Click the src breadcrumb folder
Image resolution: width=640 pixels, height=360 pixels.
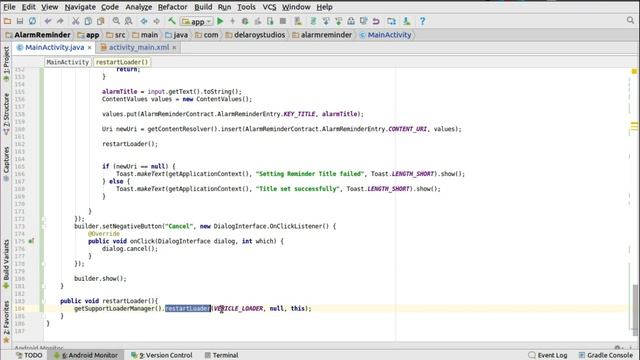click(x=116, y=35)
